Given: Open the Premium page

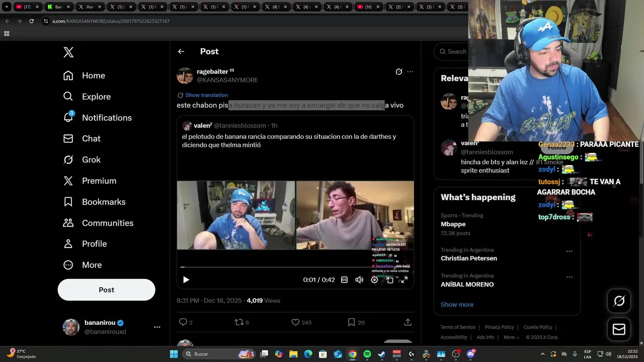Looking at the screenshot, I should (90, 181).
